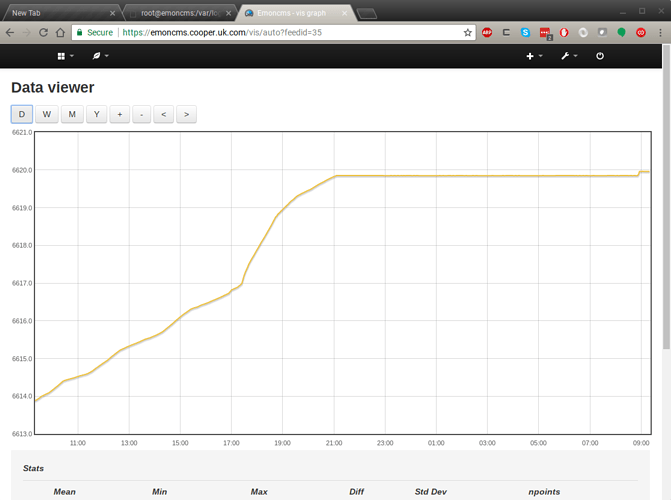Close the root@emoncms tab
The image size is (671, 500).
click(229, 13)
